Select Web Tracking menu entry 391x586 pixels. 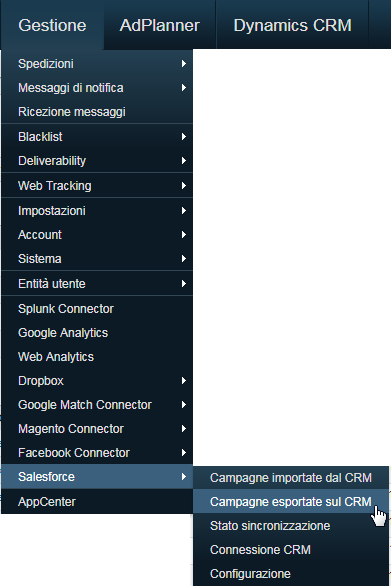(97, 186)
